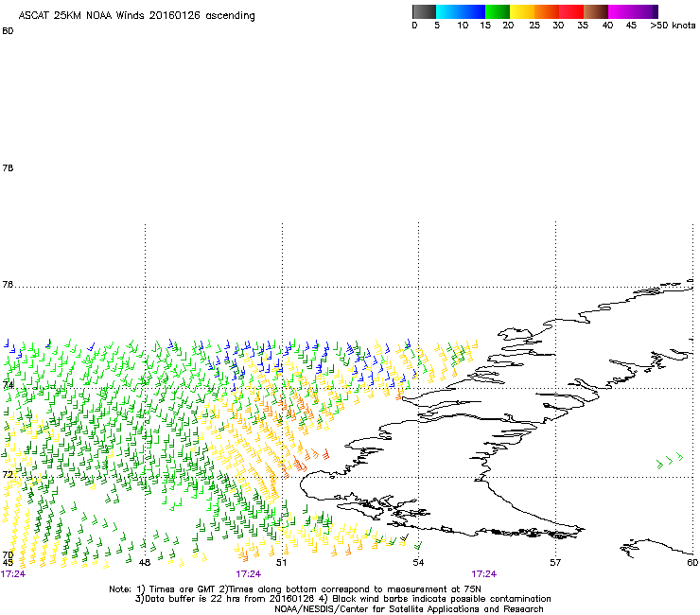Click the ">50 knots" legend label

(673, 26)
